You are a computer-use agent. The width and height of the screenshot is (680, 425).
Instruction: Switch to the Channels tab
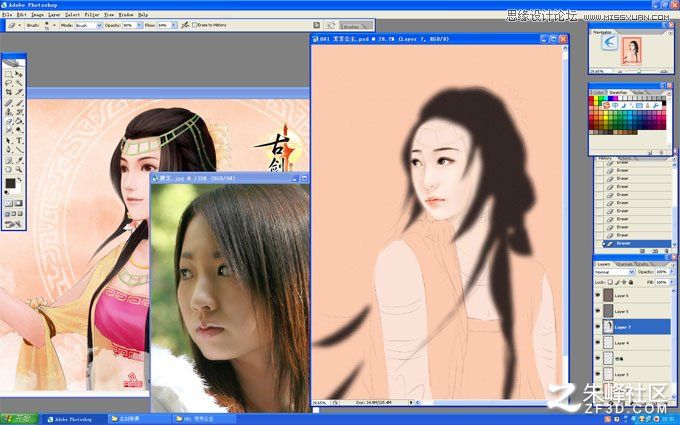(624, 264)
